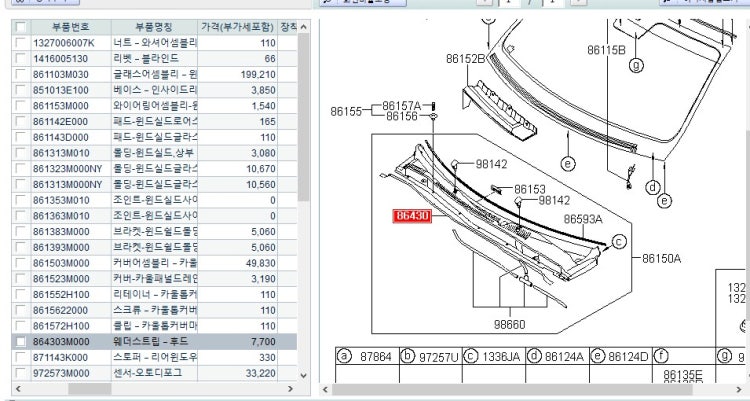Check the box for part 972573M000
The image size is (750, 401).
pos(19,372)
